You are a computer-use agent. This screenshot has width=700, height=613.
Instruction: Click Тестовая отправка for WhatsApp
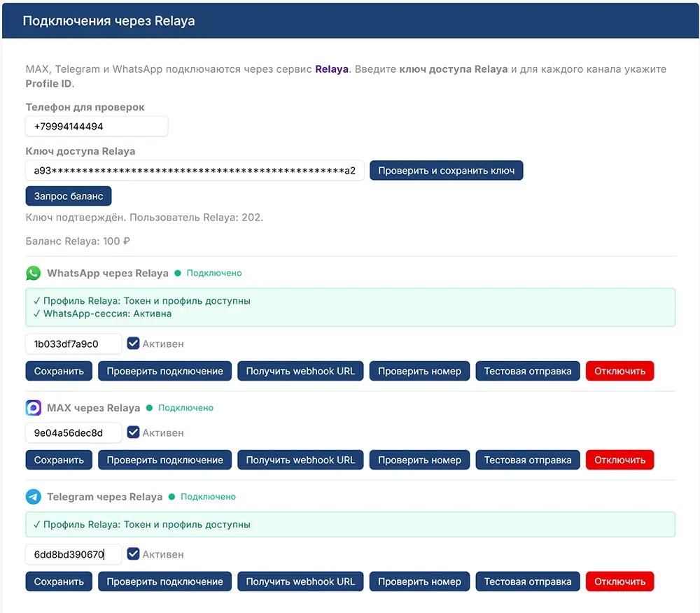[528, 371]
